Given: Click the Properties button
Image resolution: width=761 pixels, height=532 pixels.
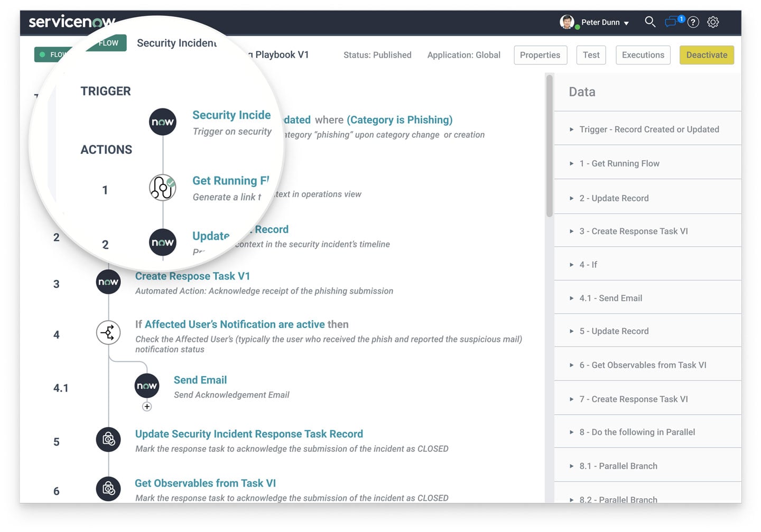Looking at the screenshot, I should [x=540, y=55].
